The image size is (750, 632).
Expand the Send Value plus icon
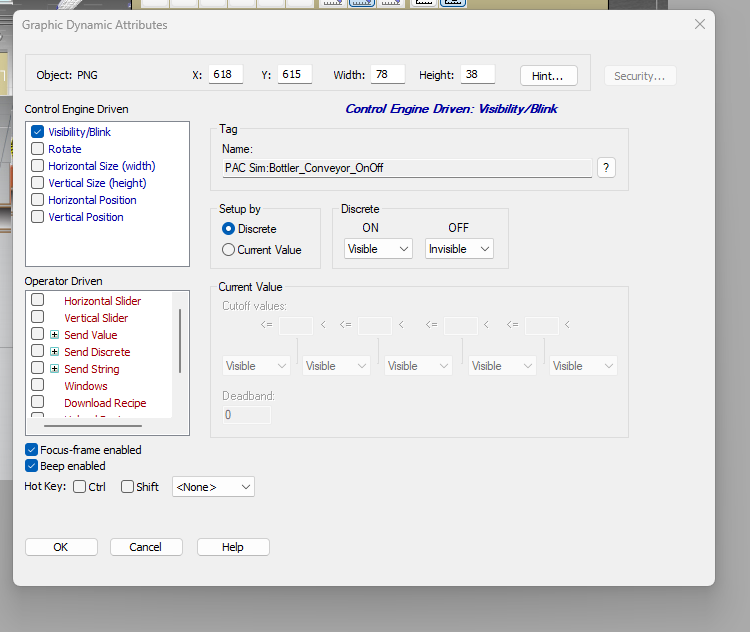[55, 335]
